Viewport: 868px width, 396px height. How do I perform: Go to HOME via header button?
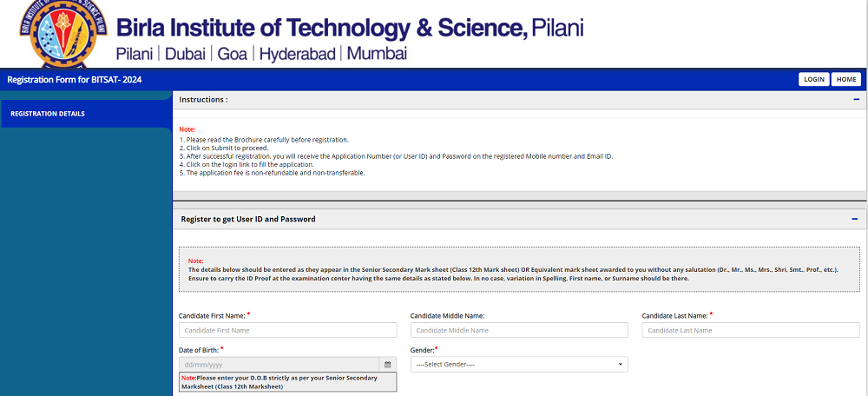tap(845, 79)
